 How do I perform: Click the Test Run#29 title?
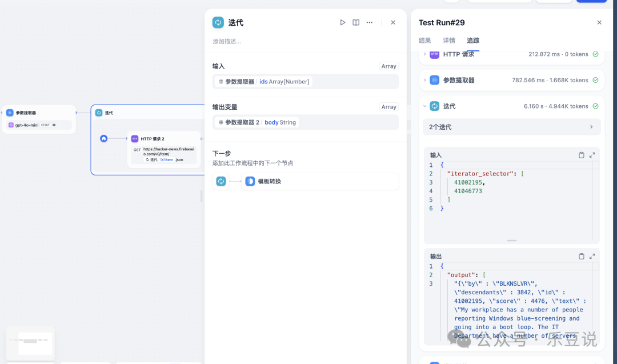[x=442, y=22]
